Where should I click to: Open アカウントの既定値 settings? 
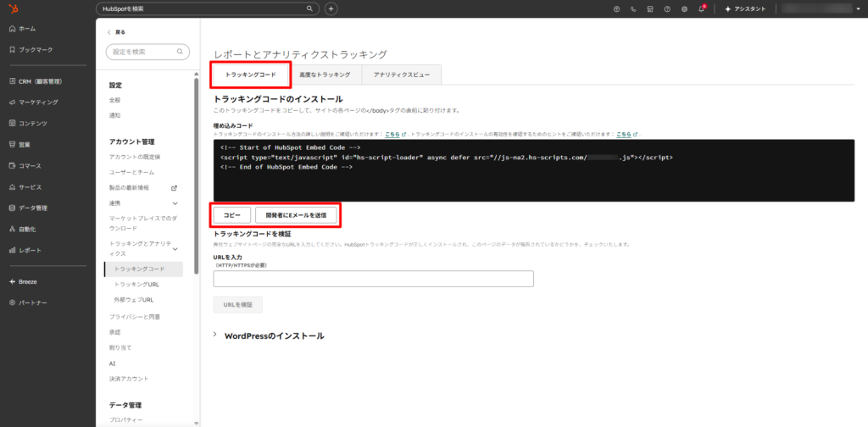click(x=135, y=157)
